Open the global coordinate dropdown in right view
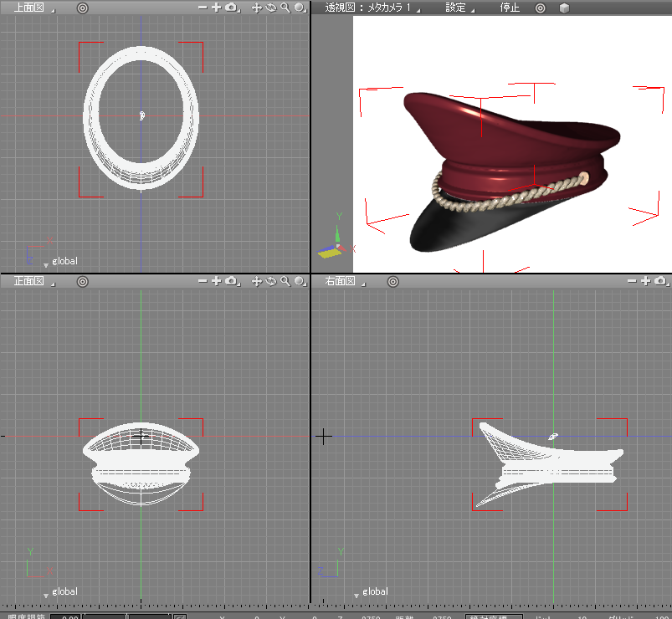Viewport: 672px width, 619px height. [x=371, y=591]
